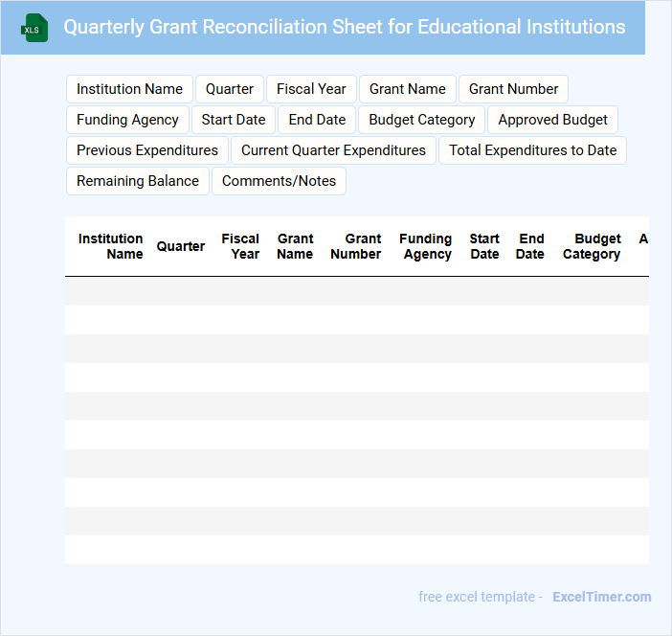Open the ExcelTimer.com link
The width and height of the screenshot is (672, 636).
tap(601, 597)
